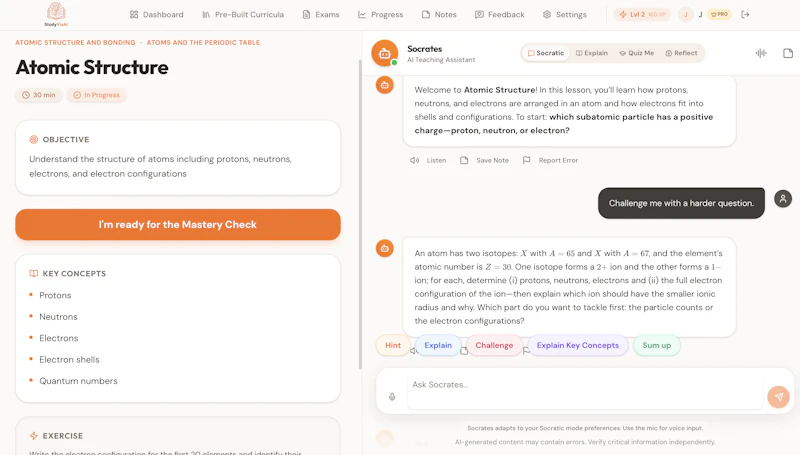Switch to Quiz Me mode
The width and height of the screenshot is (800, 455).
tap(637, 53)
